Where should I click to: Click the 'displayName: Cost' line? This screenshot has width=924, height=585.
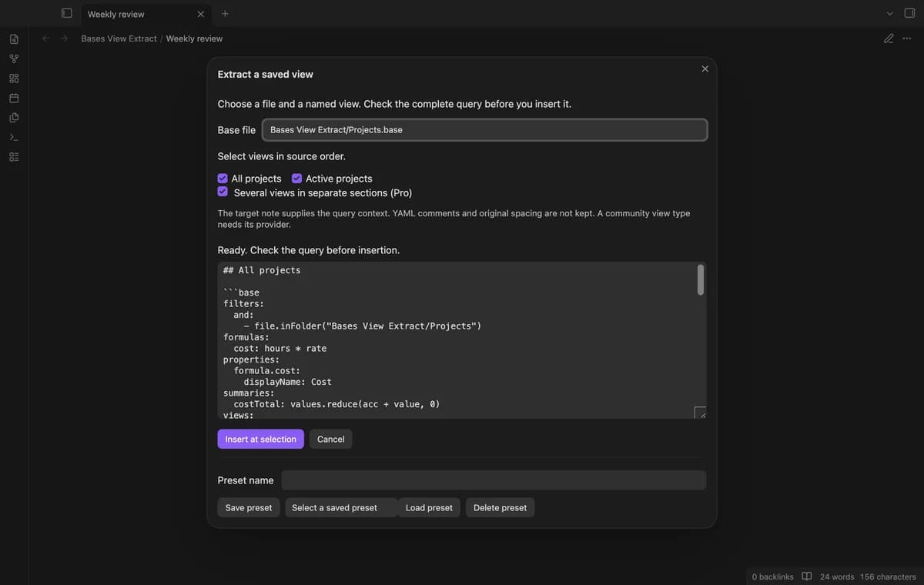[x=288, y=382]
